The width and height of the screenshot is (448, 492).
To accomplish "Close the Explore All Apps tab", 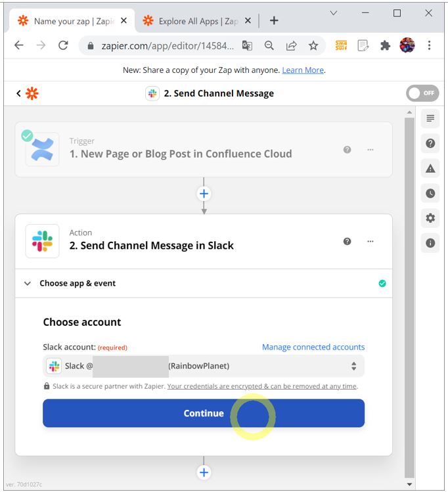I will (248, 21).
